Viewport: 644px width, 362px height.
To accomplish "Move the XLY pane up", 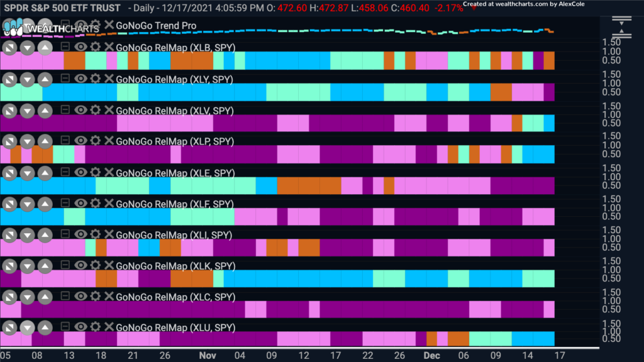I will coord(45,80).
